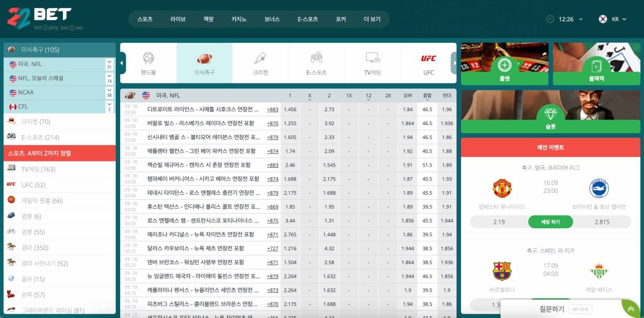
Task: Select the 크리켓 sport tab icon
Action: [260, 58]
